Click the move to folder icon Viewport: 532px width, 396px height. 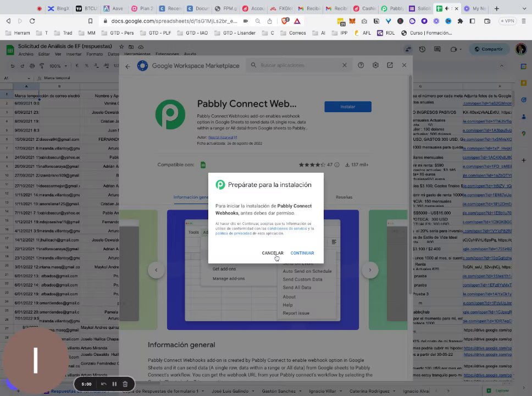point(131,47)
